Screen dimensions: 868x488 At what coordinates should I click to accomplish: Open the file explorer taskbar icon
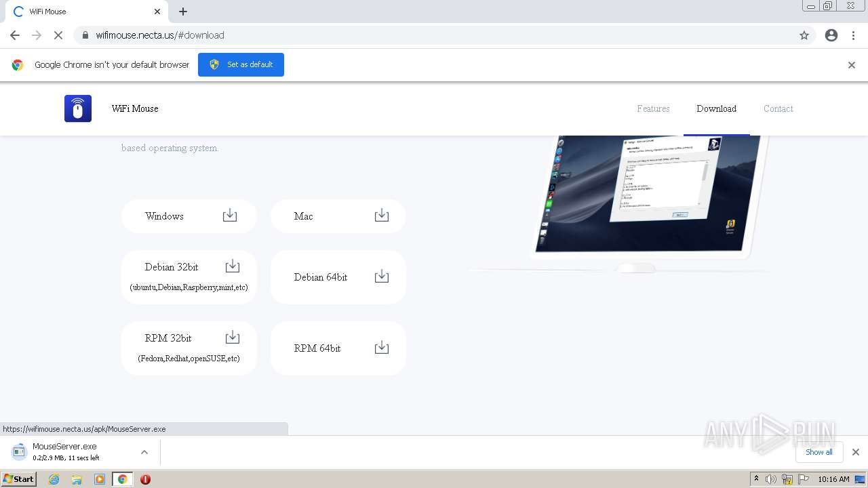(x=77, y=479)
